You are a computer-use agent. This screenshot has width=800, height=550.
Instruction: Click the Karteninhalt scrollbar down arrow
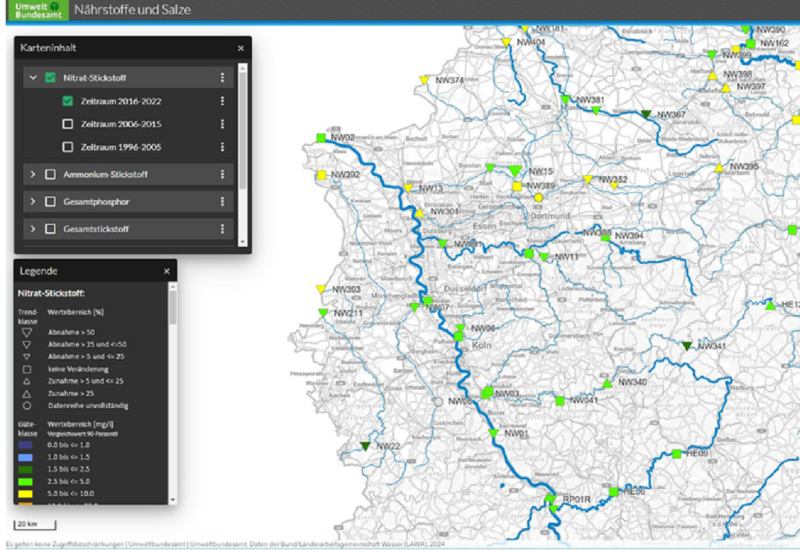[243, 242]
